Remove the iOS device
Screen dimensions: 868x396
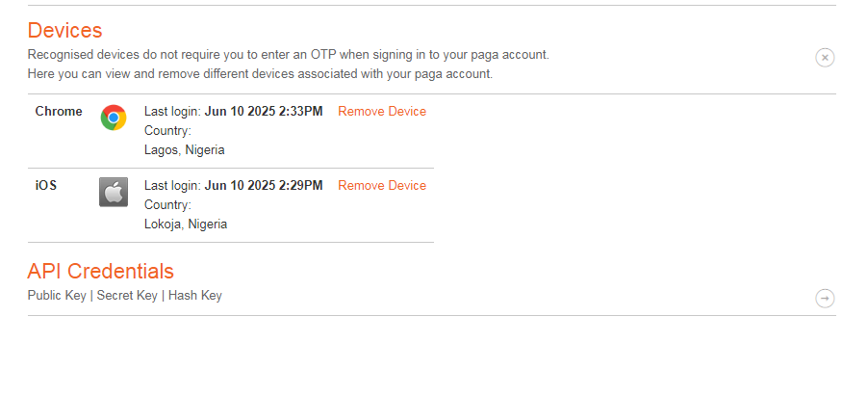point(382,186)
